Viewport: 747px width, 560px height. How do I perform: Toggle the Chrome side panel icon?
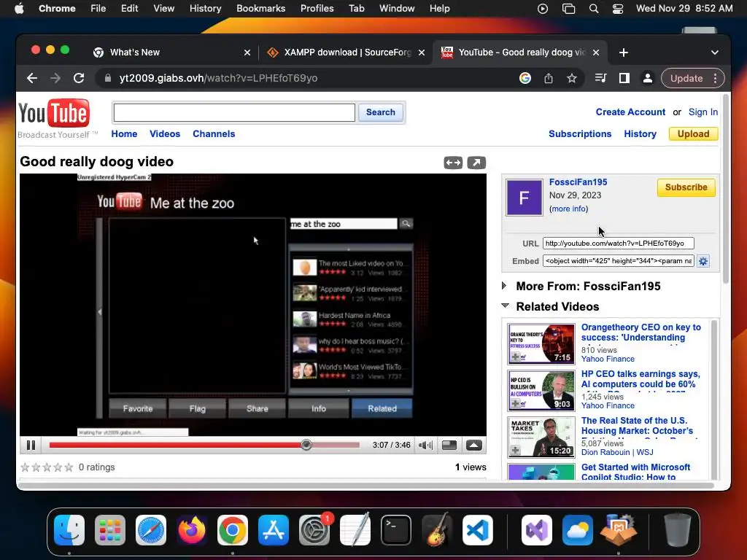click(x=624, y=78)
